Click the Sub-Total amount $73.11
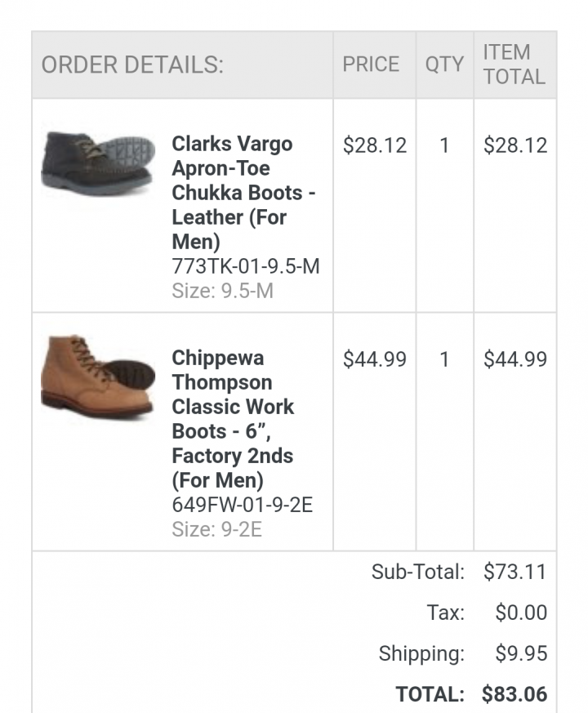This screenshot has height=713, width=588. pos(515,572)
